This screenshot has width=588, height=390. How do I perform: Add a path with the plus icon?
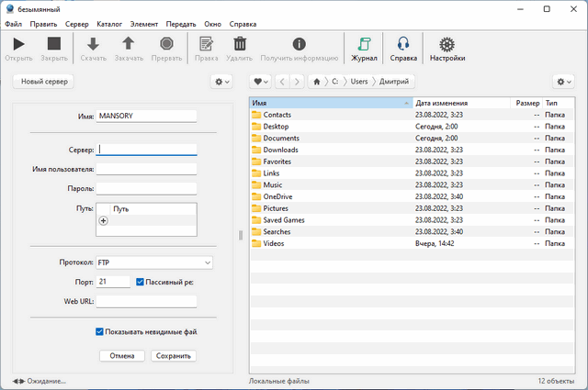[x=103, y=221]
